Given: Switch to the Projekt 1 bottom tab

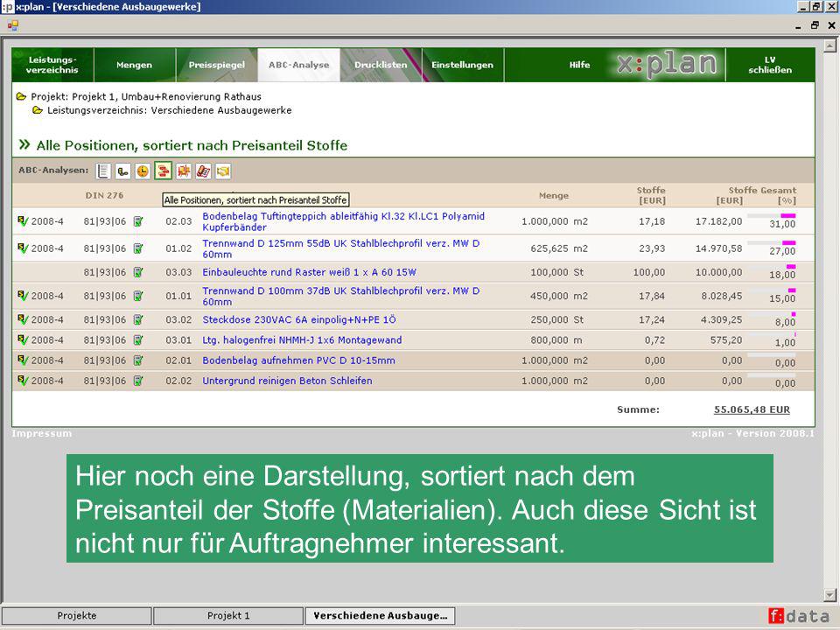Looking at the screenshot, I should click(228, 615).
